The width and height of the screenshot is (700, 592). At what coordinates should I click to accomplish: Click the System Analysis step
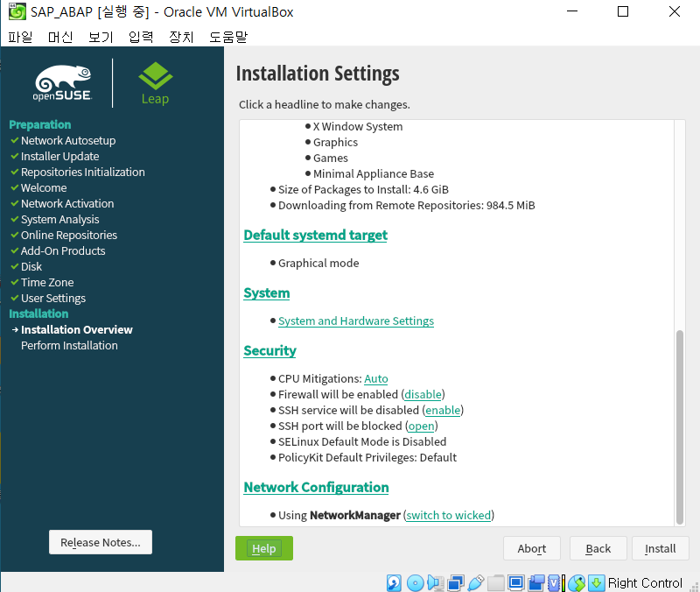[59, 220]
